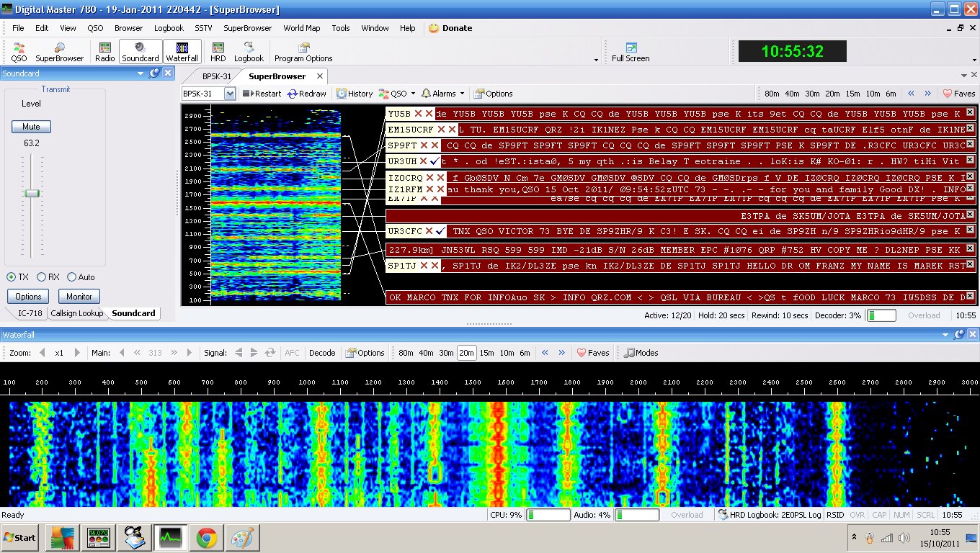Open SuperBrowser Faves
The image size is (980, 553).
coord(959,94)
